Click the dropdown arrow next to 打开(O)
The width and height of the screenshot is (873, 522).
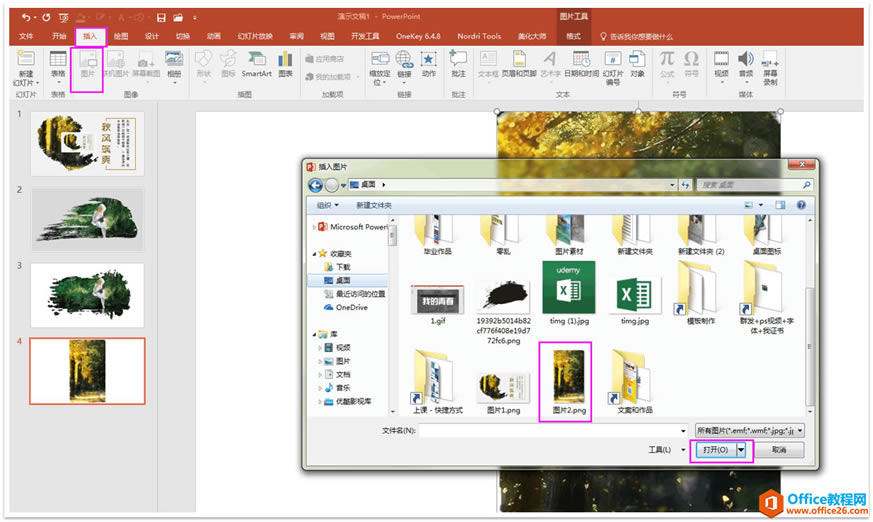click(741, 450)
